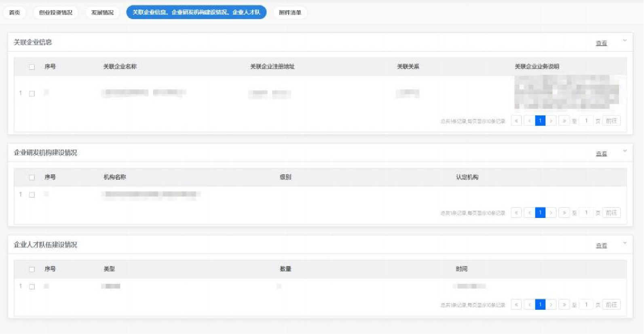Go to first page in 关联企业信息 pagination

click(516, 121)
